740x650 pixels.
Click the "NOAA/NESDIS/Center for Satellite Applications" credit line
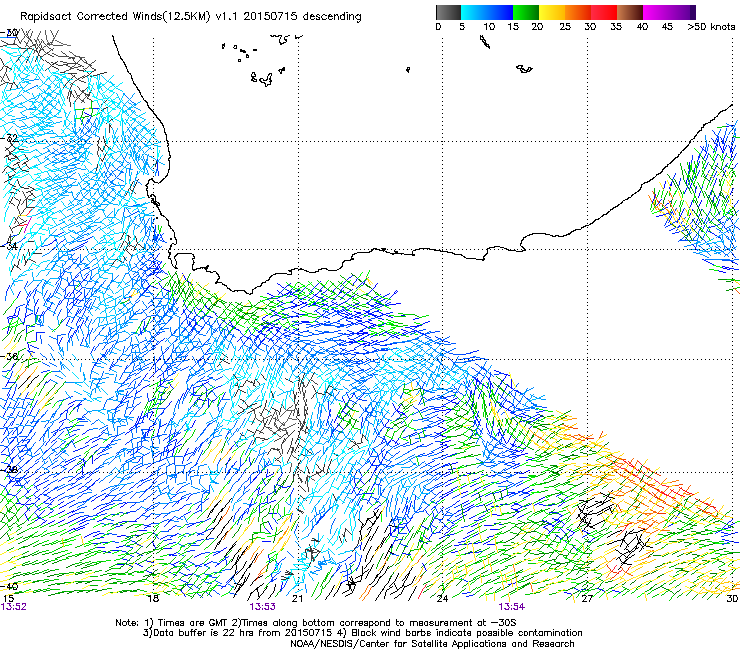[x=432, y=643]
